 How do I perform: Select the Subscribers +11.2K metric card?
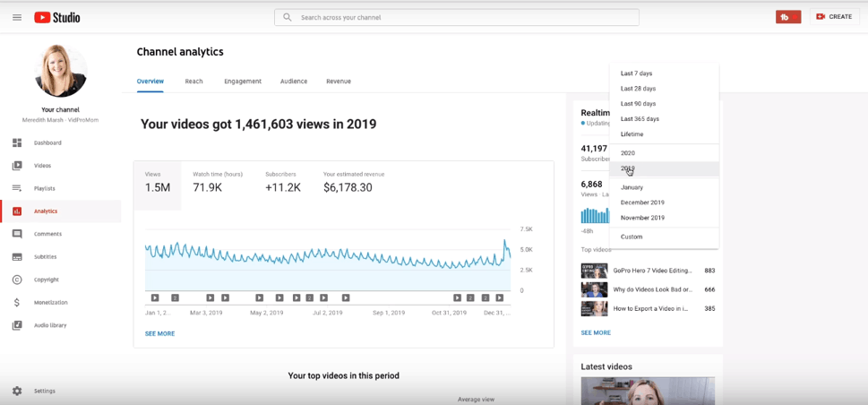click(283, 182)
